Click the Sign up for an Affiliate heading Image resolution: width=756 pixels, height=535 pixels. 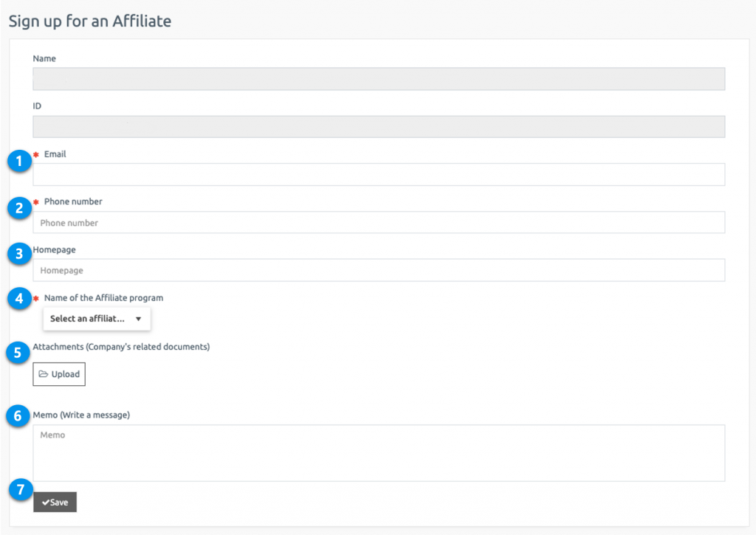(x=89, y=21)
